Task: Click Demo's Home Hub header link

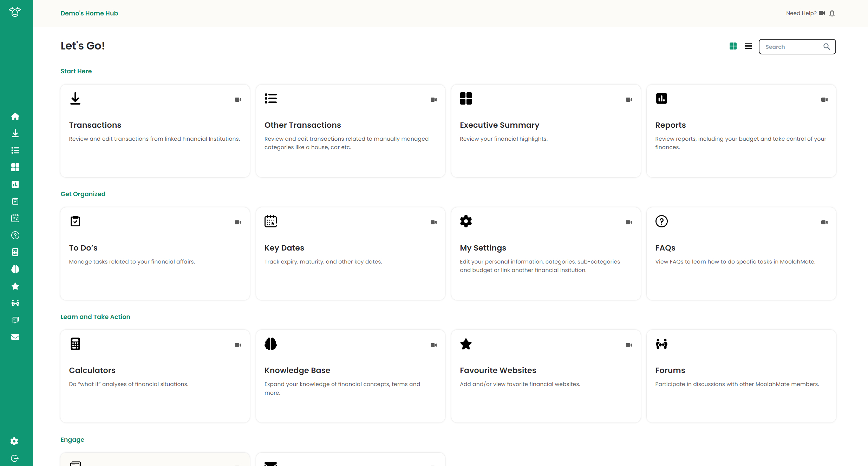Action: point(89,13)
